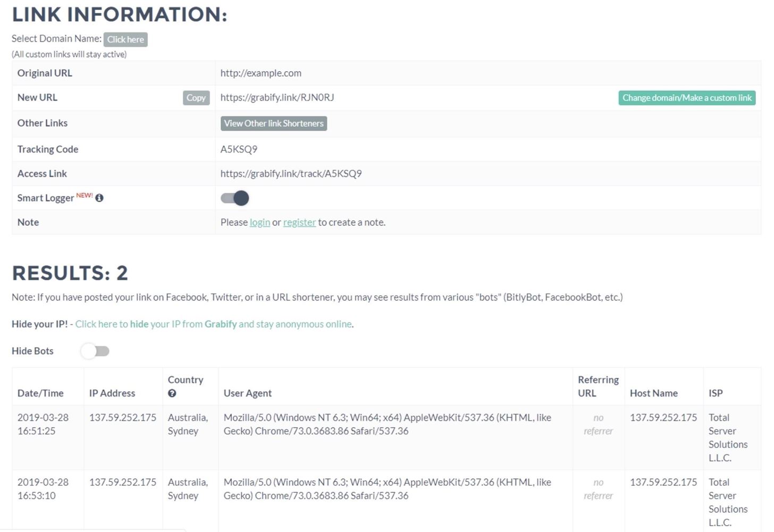This screenshot has width=774, height=532.
Task: Open the register link
Action: tap(299, 222)
